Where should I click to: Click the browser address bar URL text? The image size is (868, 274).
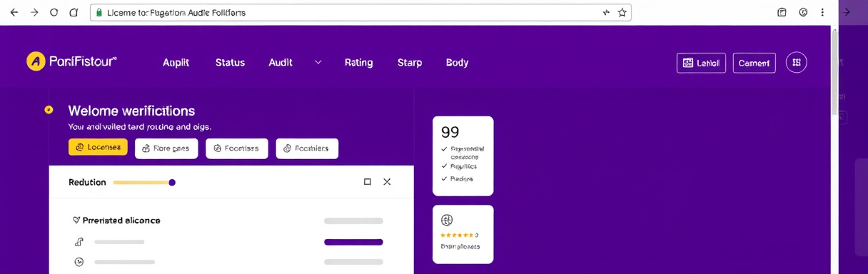click(x=176, y=13)
